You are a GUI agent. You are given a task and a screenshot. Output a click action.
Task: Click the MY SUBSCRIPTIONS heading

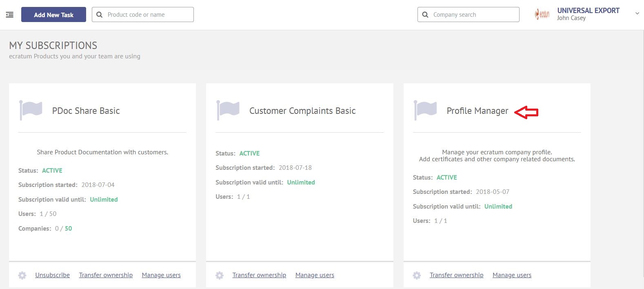pos(53,45)
